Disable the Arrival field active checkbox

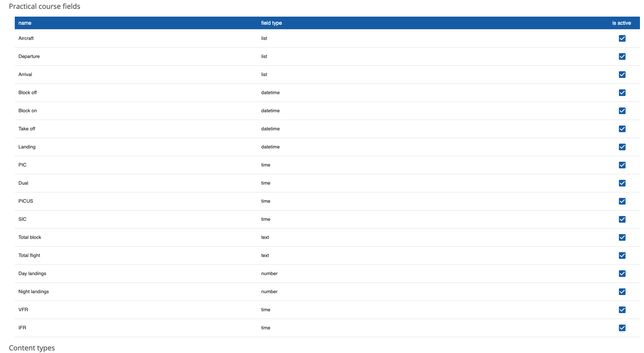(x=622, y=75)
